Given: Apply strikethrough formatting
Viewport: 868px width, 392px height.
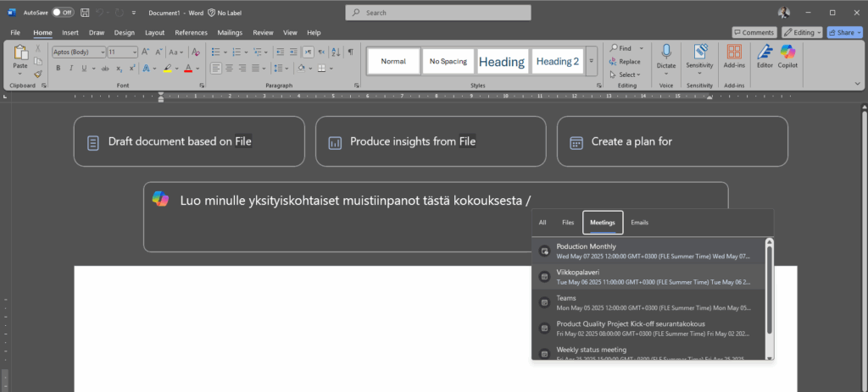Looking at the screenshot, I should pyautogui.click(x=105, y=69).
